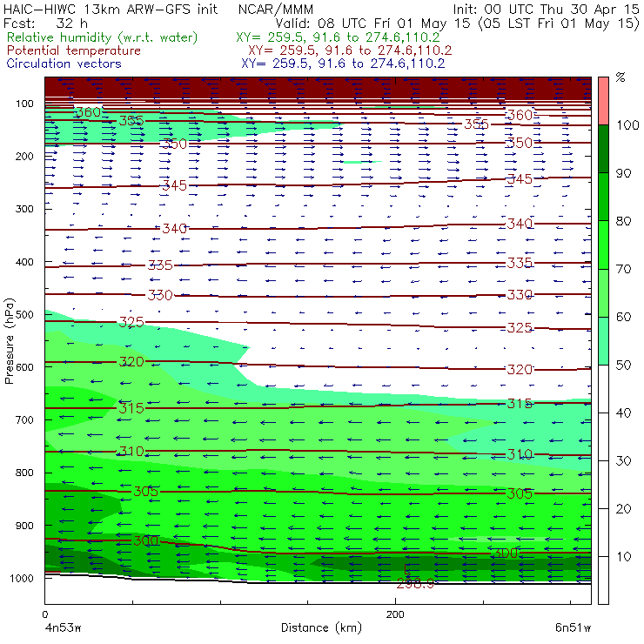644x644 pixels.
Task: Click the 80-90% green colorbar swatch
Action: [x=603, y=197]
